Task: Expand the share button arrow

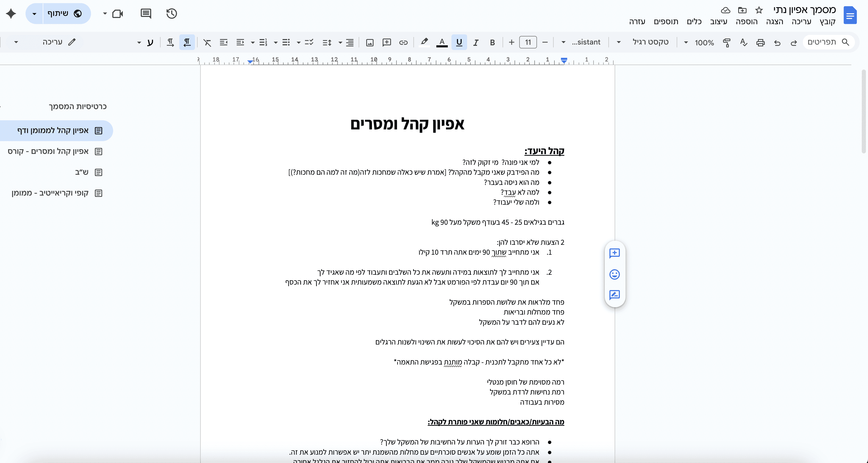Action: [x=34, y=14]
